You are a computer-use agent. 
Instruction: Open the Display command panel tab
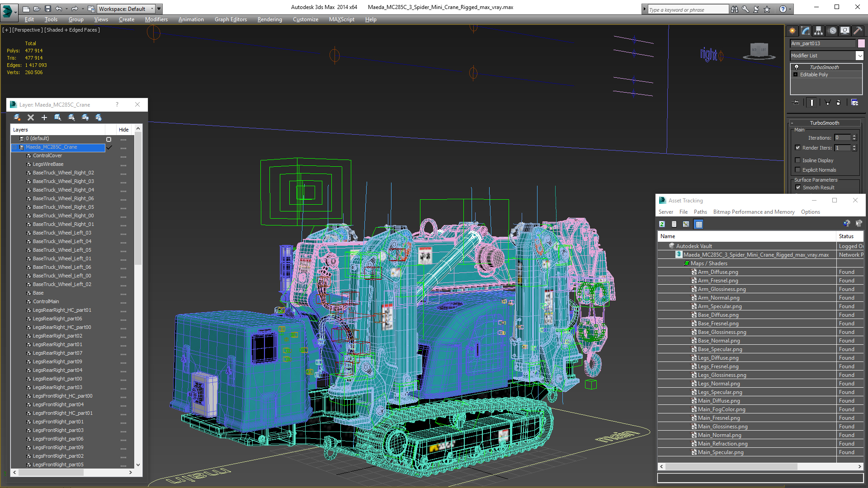coord(845,31)
